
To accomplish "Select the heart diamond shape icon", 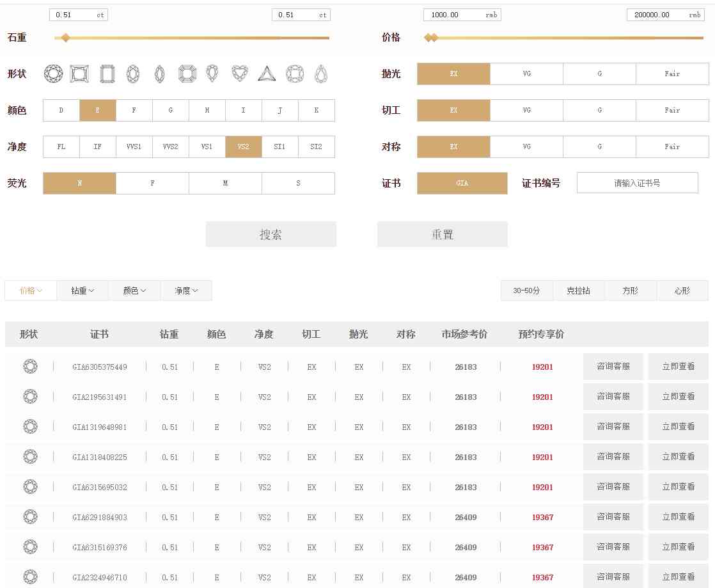I will [240, 74].
